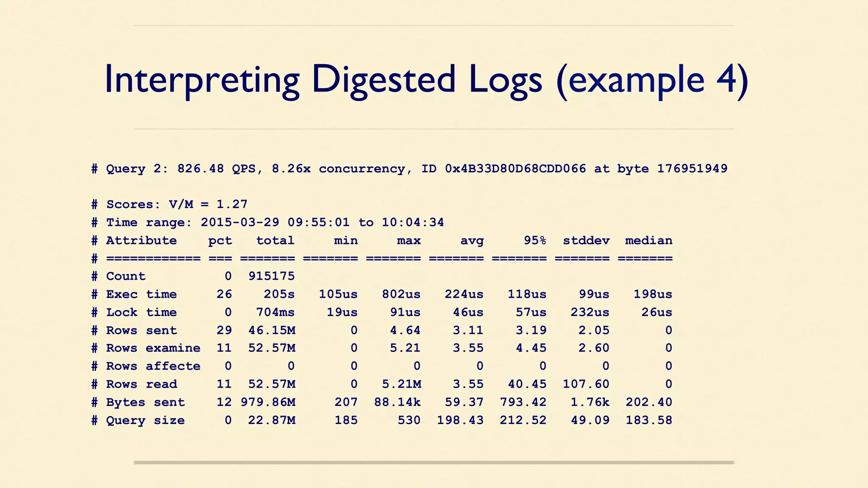Screen dimensions: 868x488
Task: Click the Rows read 95% value '40.45'
Action: 527,384
